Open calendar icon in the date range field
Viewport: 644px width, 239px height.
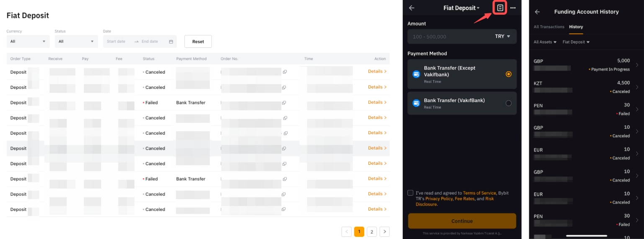(171, 42)
